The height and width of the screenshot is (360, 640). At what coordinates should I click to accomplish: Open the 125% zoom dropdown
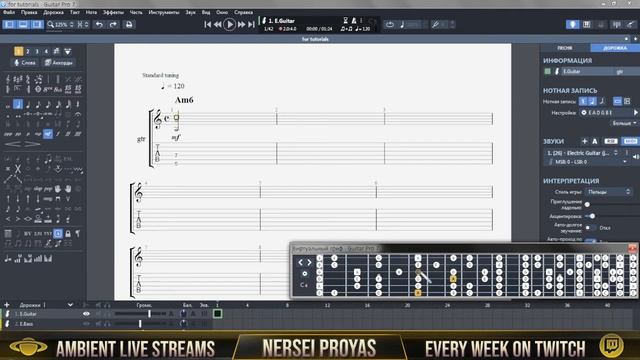coord(62,24)
